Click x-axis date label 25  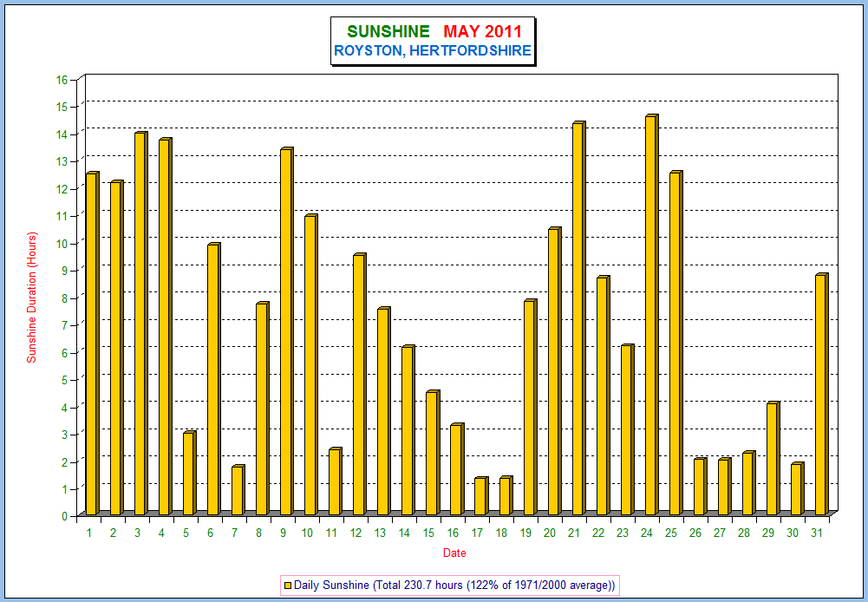pos(671,533)
